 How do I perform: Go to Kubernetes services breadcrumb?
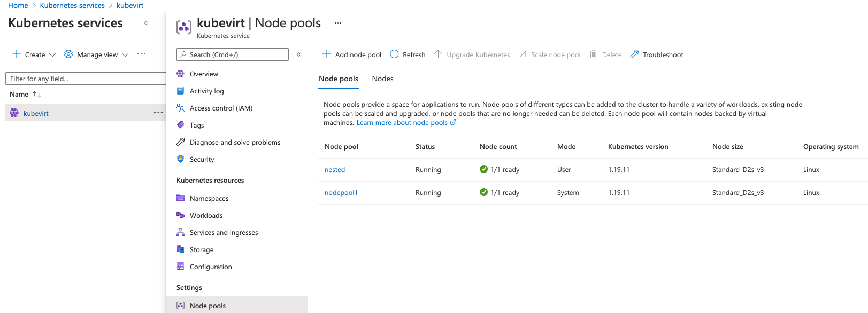coord(72,5)
